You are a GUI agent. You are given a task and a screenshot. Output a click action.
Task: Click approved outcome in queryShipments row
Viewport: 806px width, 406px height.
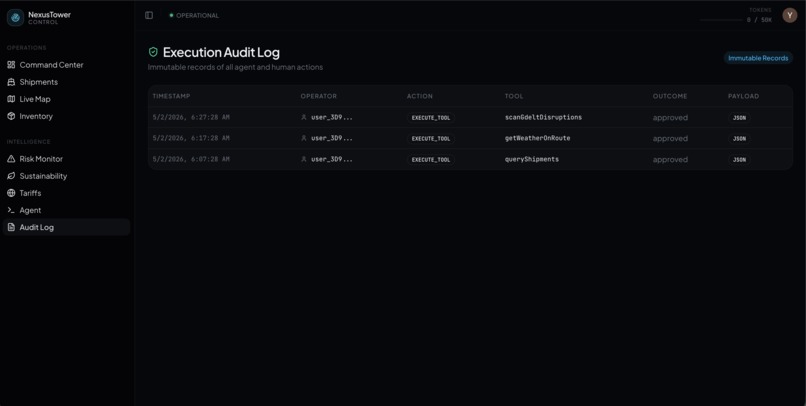(670, 160)
